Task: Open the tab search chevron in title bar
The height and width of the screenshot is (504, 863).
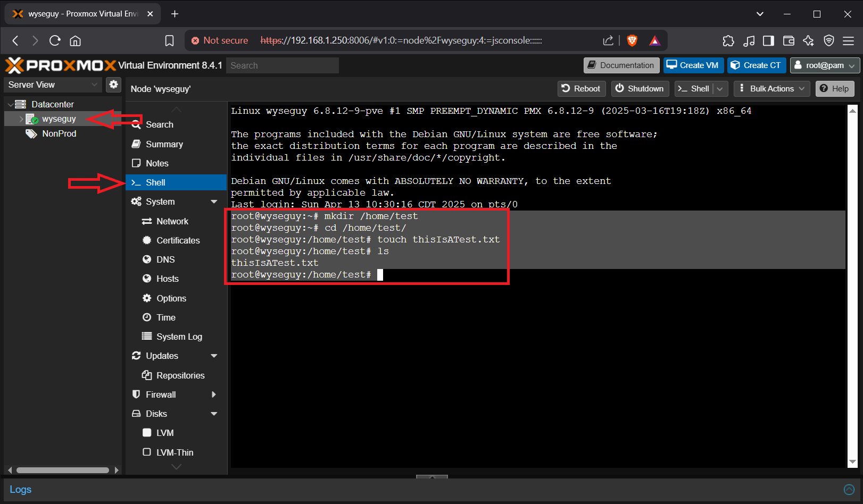Action: pos(760,14)
